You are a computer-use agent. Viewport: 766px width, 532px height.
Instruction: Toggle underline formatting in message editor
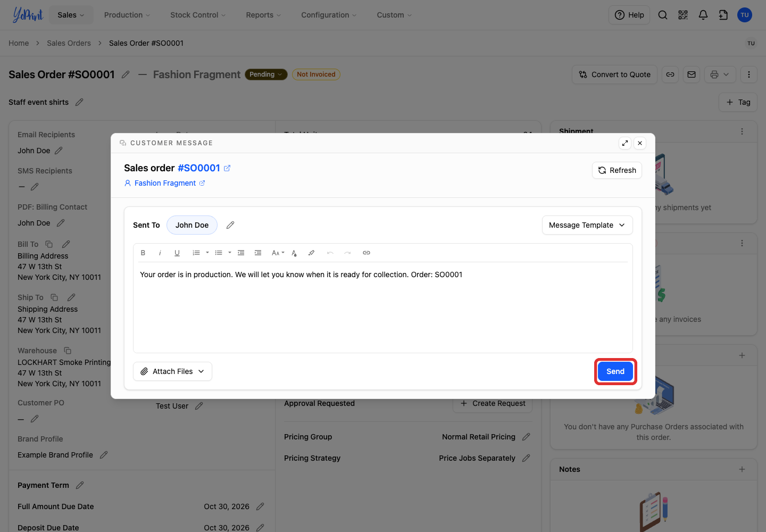177,253
